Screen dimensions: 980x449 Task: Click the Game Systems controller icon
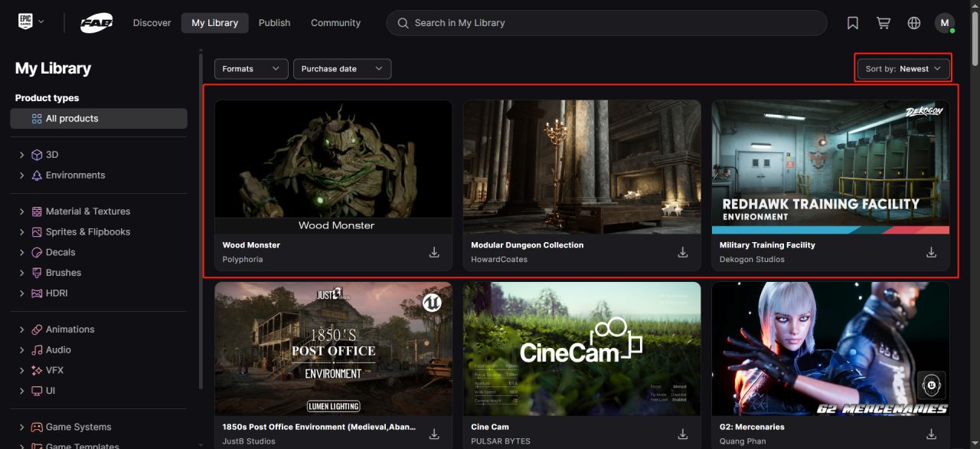point(37,427)
